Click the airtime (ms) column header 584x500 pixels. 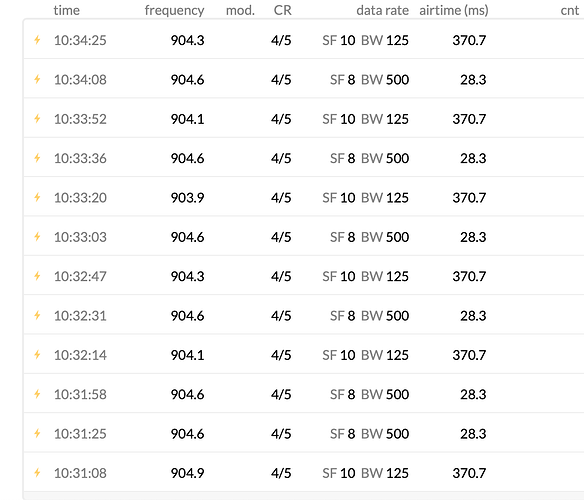(454, 10)
